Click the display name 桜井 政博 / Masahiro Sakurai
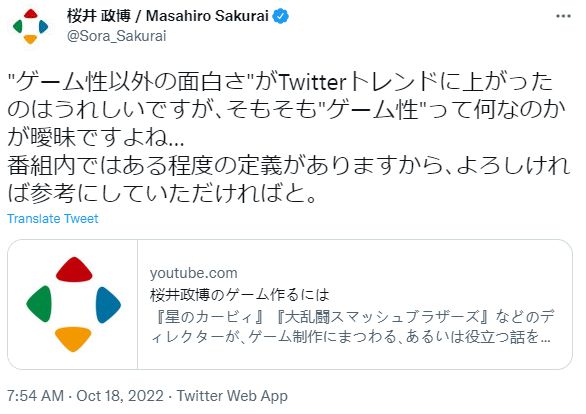The height and width of the screenshot is (414, 586). [x=168, y=16]
